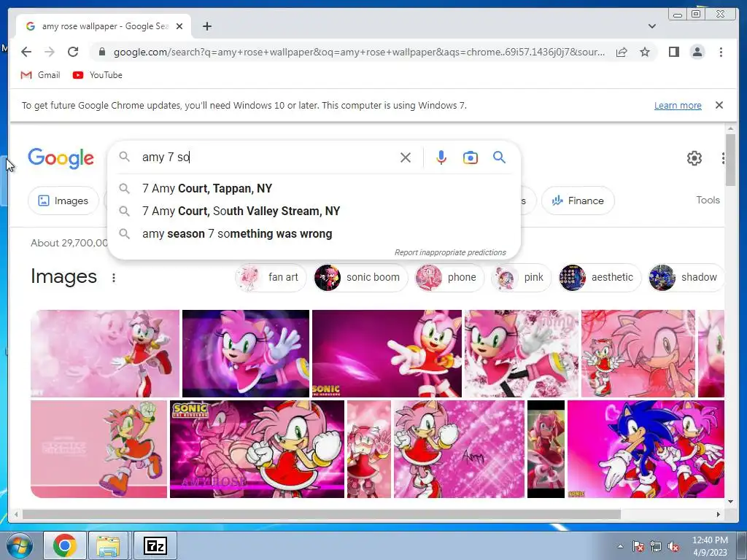Open the Action Center flag icon

tap(638, 546)
